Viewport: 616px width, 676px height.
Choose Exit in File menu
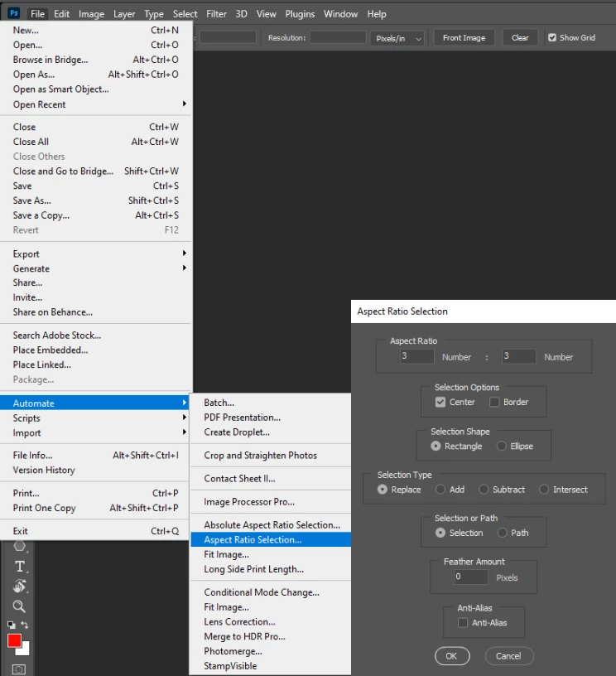pyautogui.click(x=95, y=531)
